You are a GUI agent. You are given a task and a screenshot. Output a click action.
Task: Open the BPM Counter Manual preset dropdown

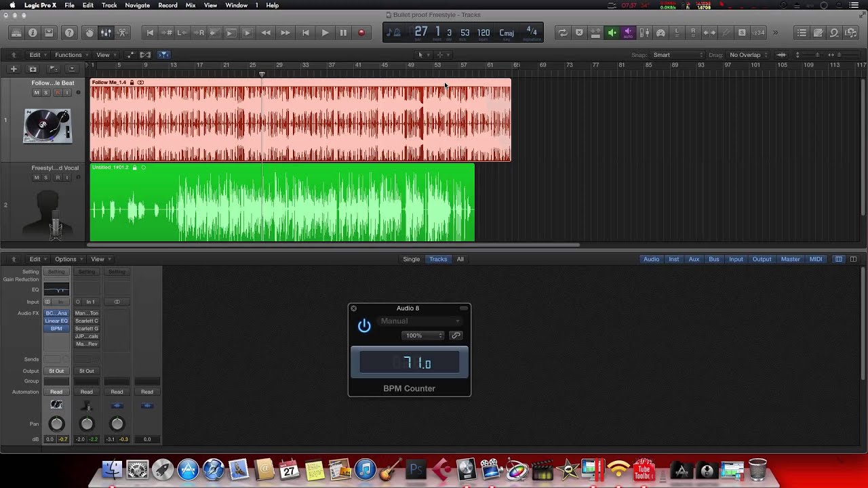click(420, 321)
